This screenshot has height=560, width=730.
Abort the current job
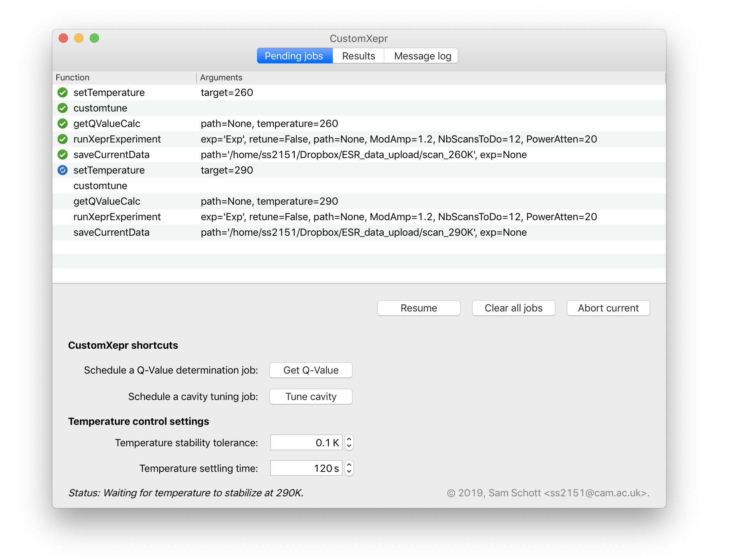tap(608, 308)
